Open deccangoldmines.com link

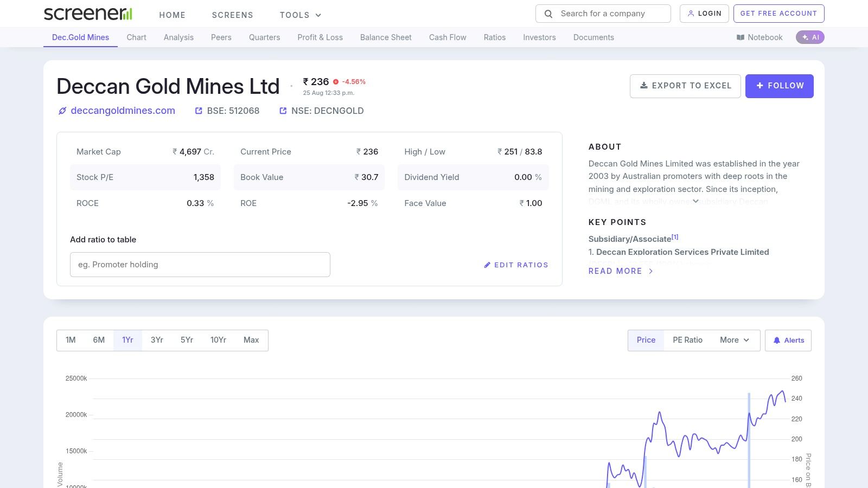123,111
